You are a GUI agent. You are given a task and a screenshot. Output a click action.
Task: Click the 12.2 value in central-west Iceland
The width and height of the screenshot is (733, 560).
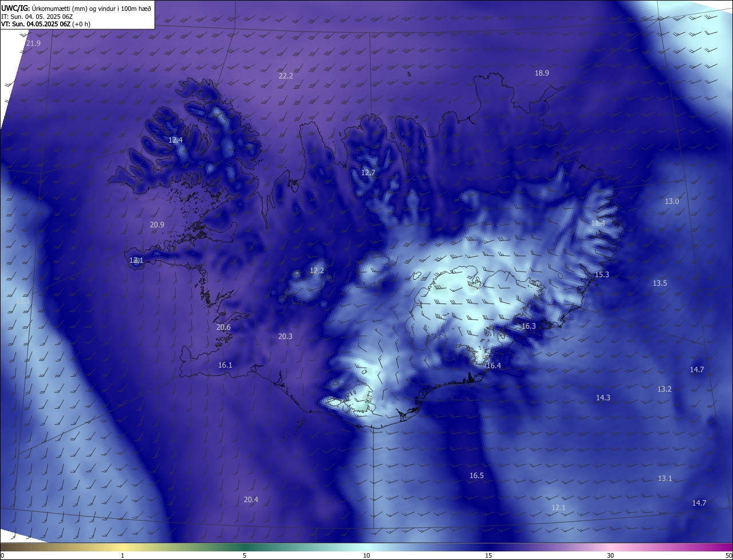click(317, 270)
